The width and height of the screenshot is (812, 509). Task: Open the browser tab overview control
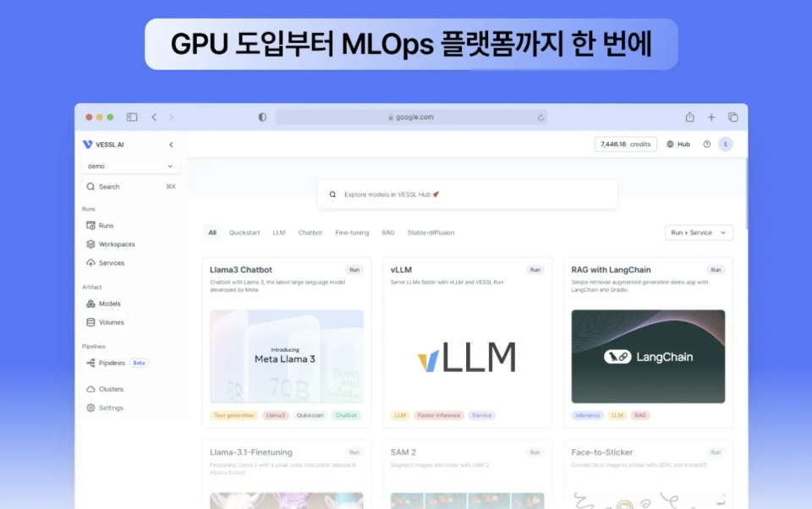click(x=732, y=117)
